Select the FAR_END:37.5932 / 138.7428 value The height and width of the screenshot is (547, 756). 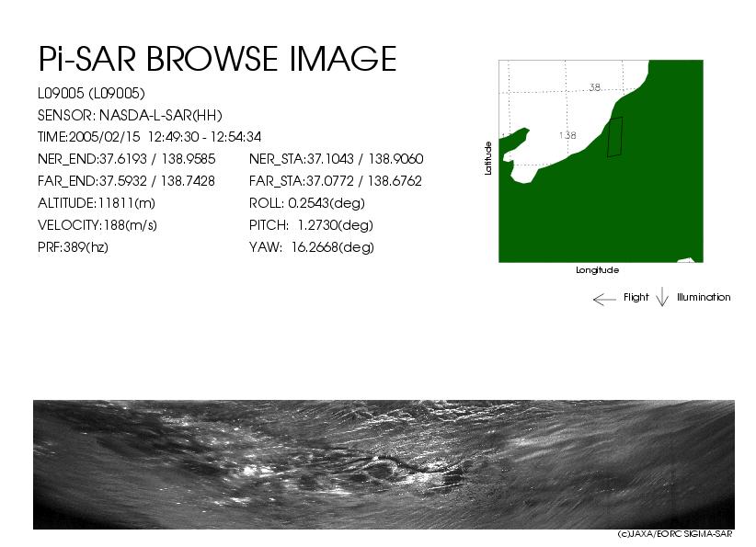126,181
